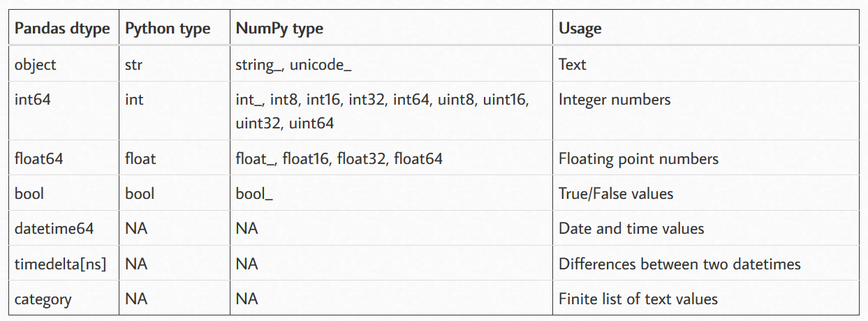Click the "Pandas dtype" column header
868x321 pixels.
[62, 29]
